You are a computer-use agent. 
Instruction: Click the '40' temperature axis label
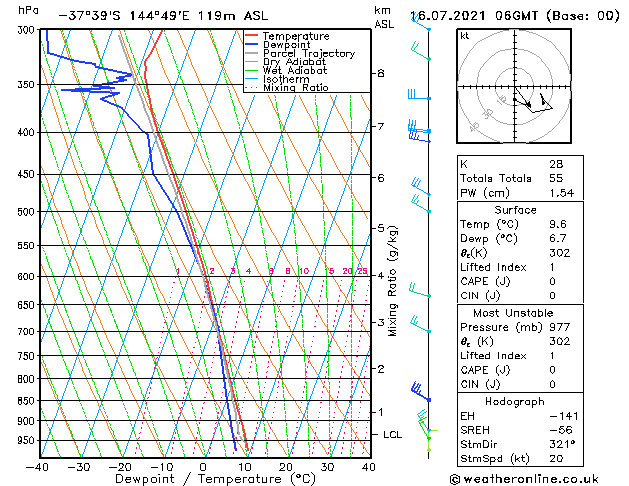coord(368,467)
